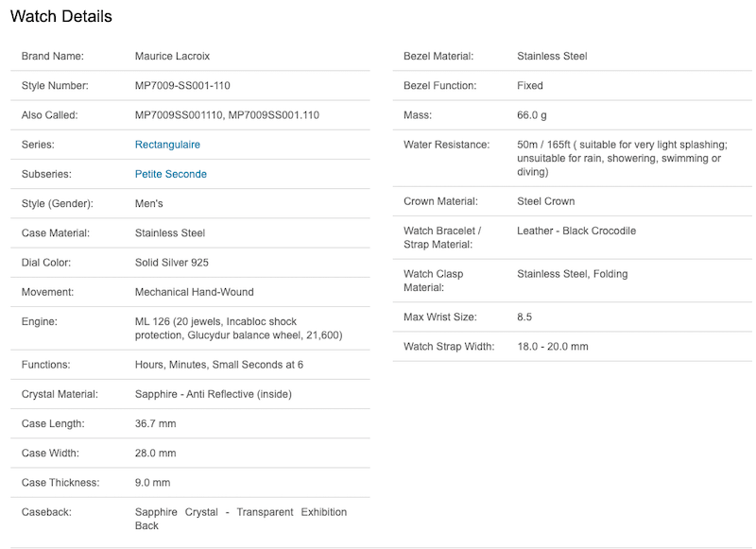
Task: Select the Style (Gender) label
Action: tap(58, 203)
